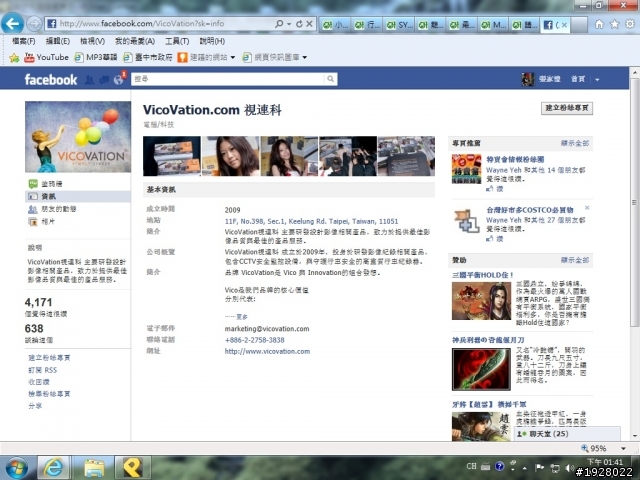Open Facebook account dropdown arrow

pyautogui.click(x=597, y=80)
